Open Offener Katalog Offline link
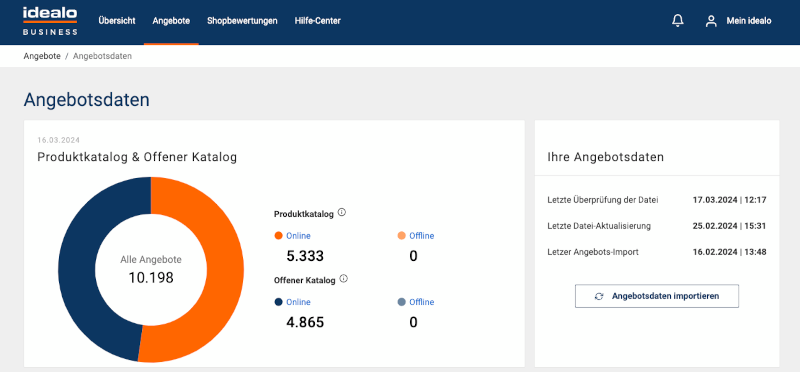800x372 pixels. click(x=421, y=302)
